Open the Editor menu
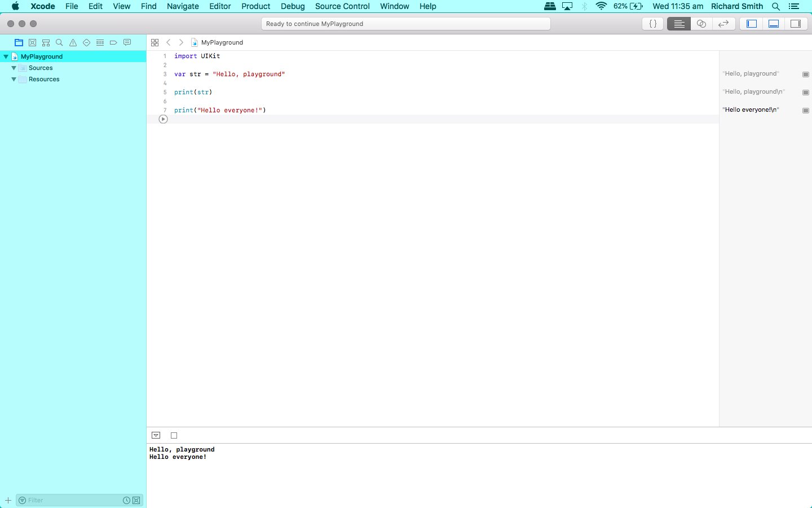Image resolution: width=812 pixels, height=508 pixels. pyautogui.click(x=220, y=6)
